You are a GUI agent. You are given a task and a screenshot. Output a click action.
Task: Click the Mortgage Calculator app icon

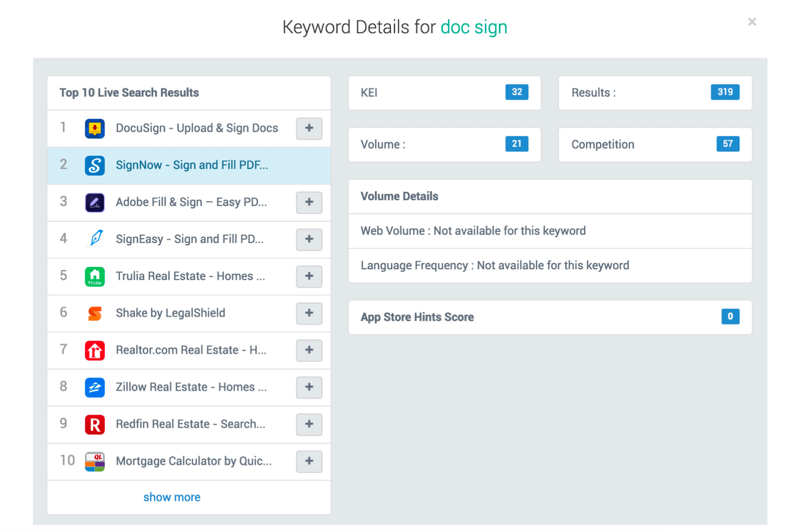(x=95, y=461)
